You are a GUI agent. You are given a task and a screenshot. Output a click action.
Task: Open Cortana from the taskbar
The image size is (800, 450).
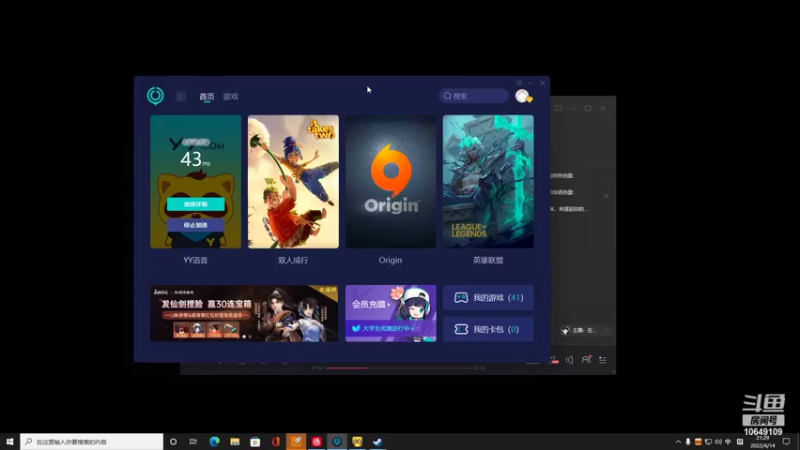click(173, 441)
